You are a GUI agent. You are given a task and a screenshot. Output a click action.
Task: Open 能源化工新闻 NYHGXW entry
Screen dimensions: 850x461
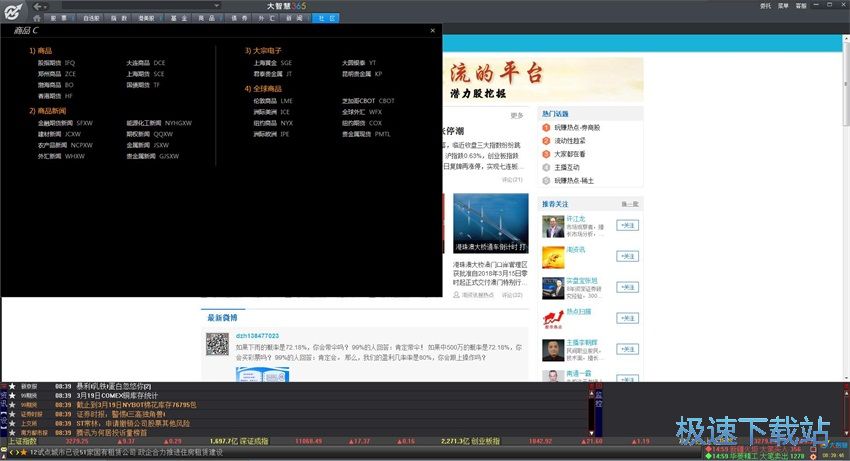coord(159,123)
